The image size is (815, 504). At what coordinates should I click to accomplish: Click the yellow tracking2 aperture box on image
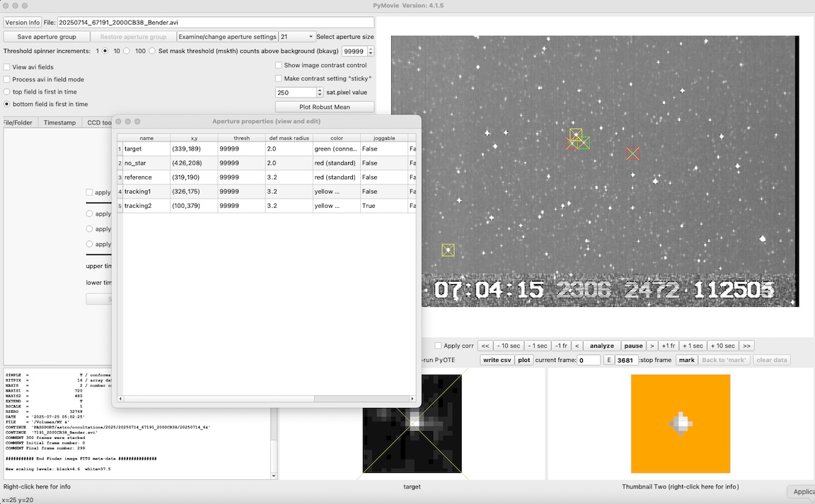(x=448, y=250)
